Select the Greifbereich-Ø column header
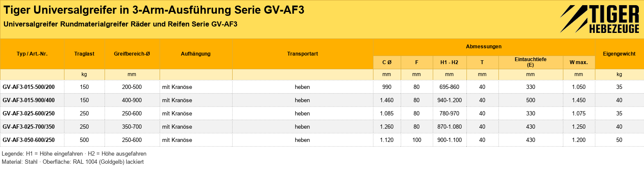 point(132,54)
